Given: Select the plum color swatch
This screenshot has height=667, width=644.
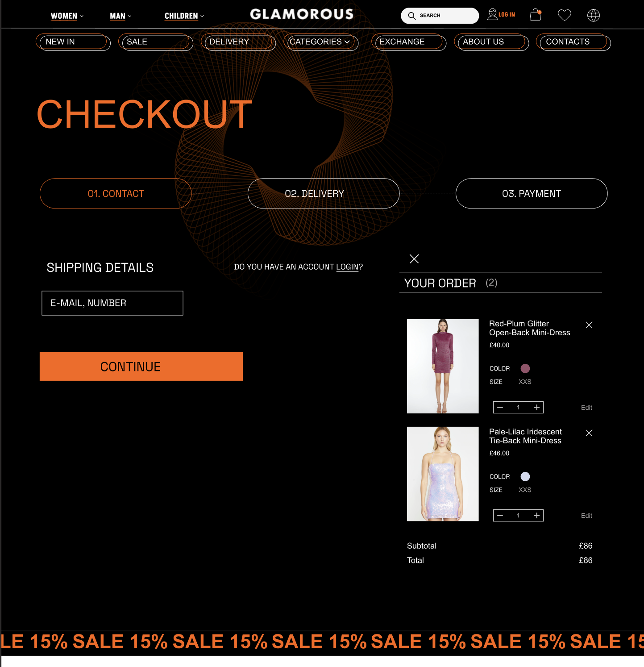Looking at the screenshot, I should coord(525,368).
